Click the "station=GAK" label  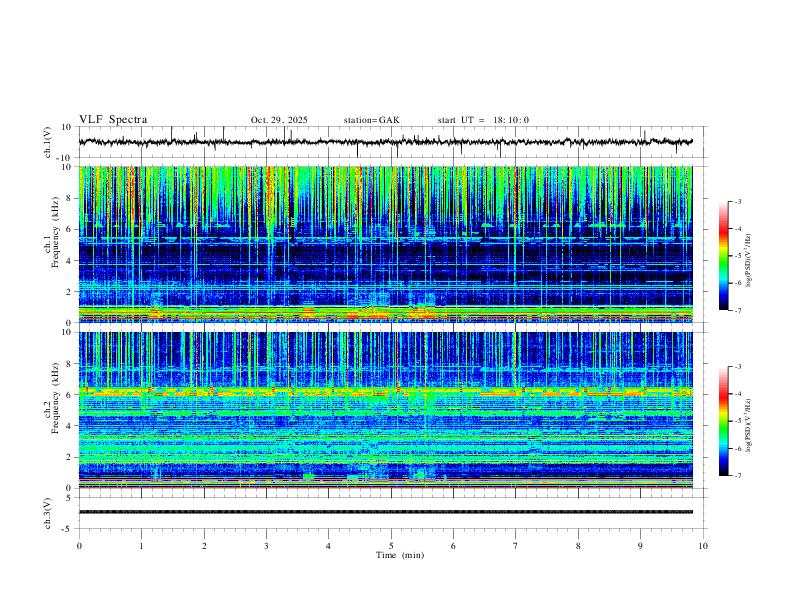coord(371,120)
